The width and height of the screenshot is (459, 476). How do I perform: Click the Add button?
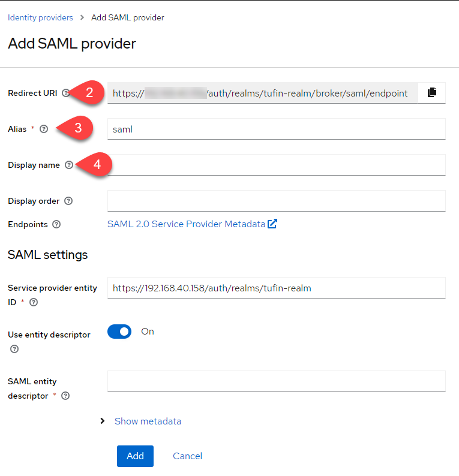point(135,456)
